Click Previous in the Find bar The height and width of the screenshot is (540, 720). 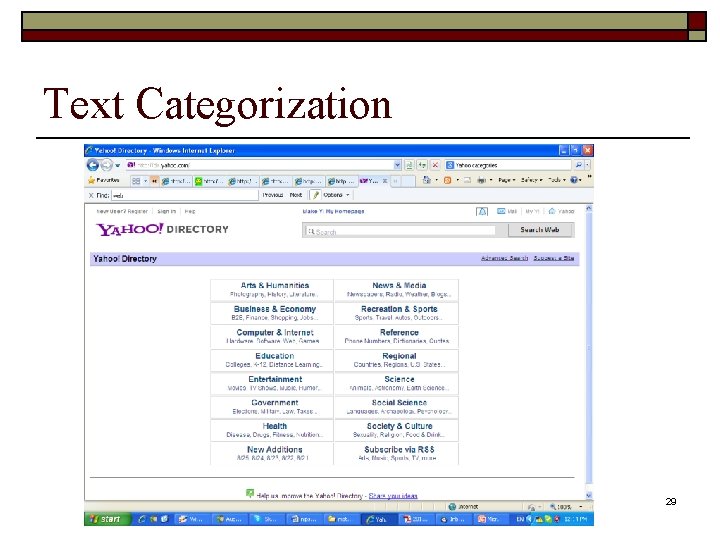coord(272,195)
